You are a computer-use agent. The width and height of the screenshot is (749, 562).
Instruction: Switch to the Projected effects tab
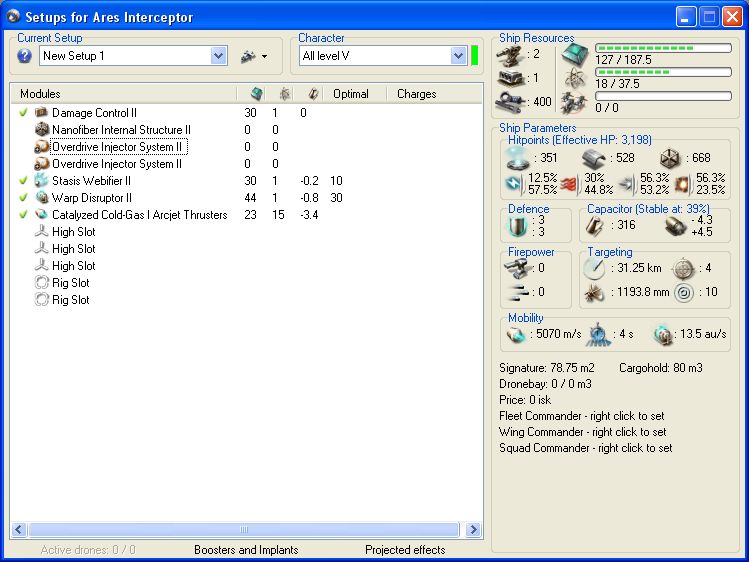[x=405, y=549]
